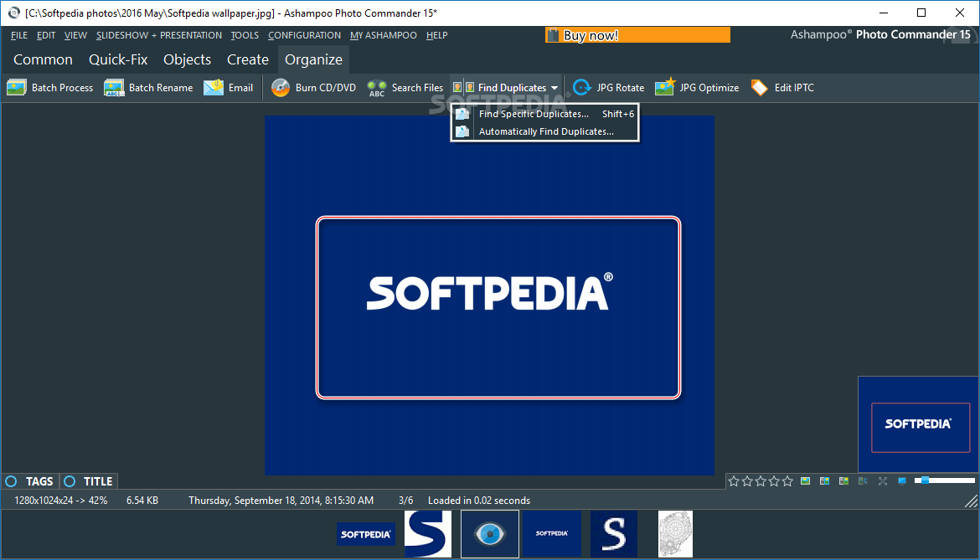Image resolution: width=980 pixels, height=560 pixels.
Task: Toggle the TITLE display option
Action: pyautogui.click(x=88, y=481)
